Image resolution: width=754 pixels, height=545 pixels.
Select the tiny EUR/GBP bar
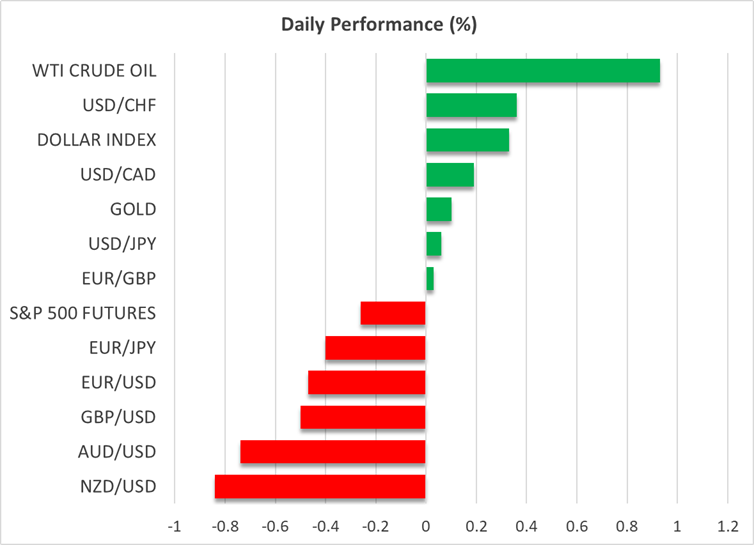tap(429, 279)
